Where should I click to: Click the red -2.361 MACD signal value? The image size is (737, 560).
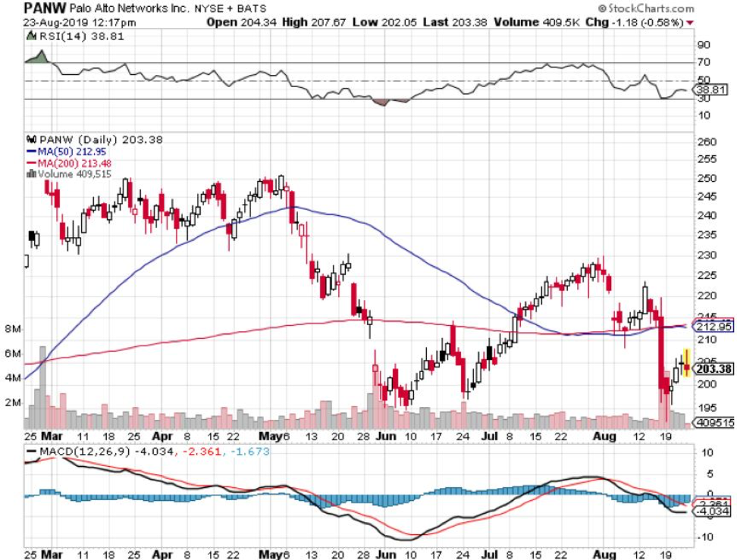201,452
